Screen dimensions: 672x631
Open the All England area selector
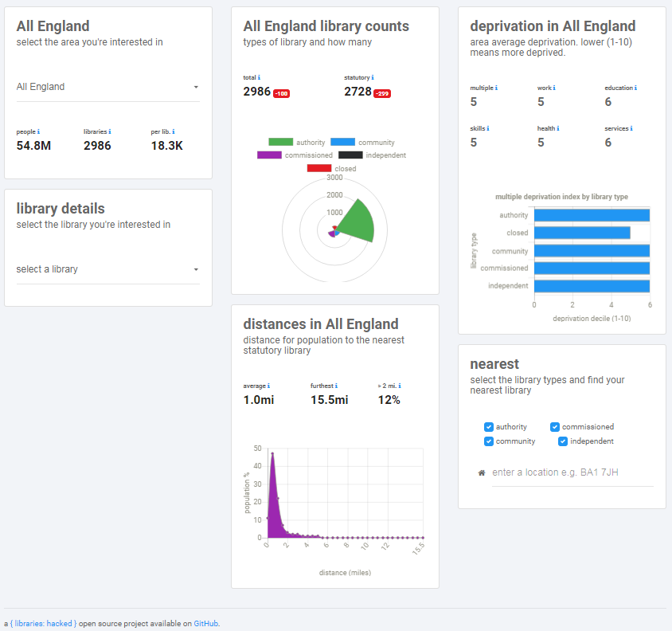107,87
